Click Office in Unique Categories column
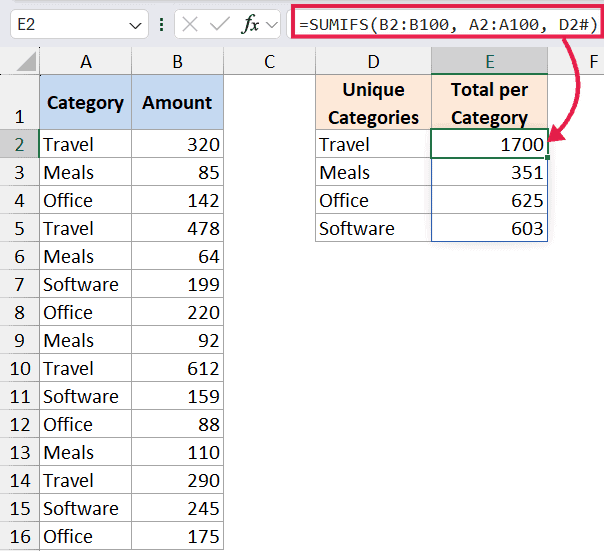The image size is (604, 551). click(x=373, y=200)
